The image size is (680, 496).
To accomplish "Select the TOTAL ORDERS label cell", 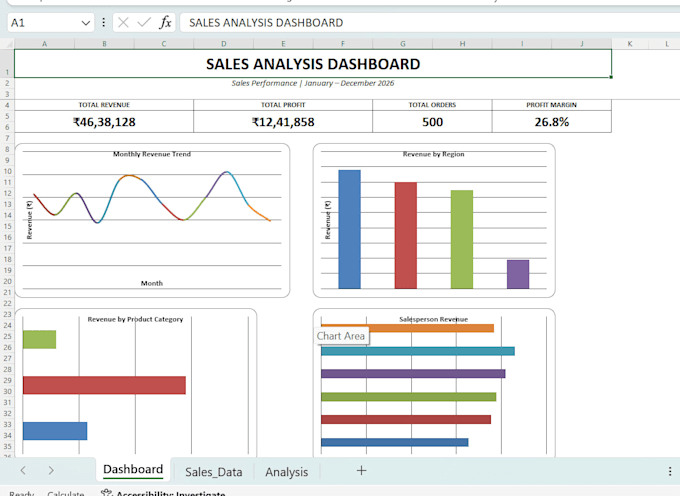I will (432, 105).
